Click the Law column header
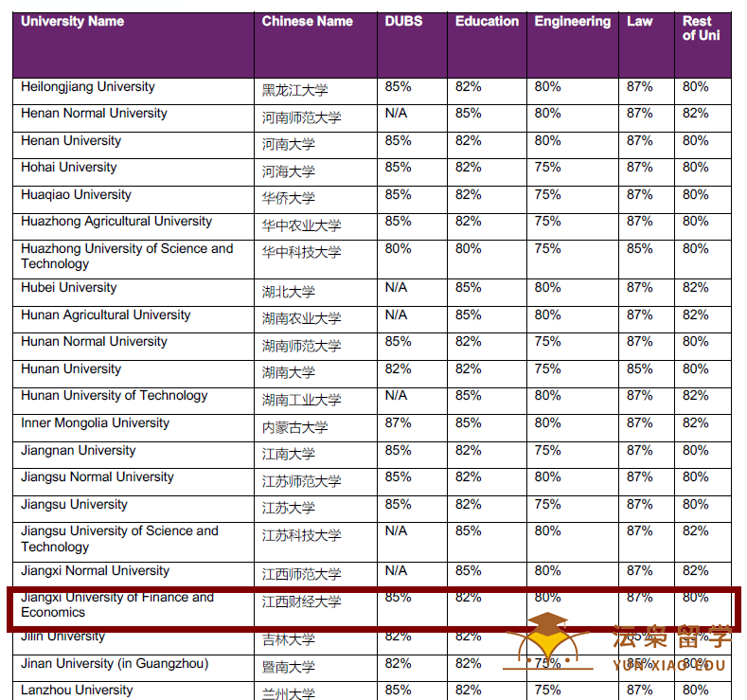The height and width of the screenshot is (700, 747). [639, 22]
